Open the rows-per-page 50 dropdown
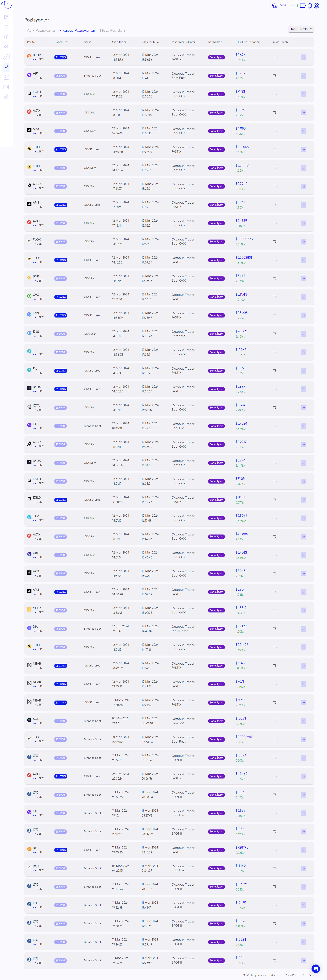327x980 pixels. [x=273, y=975]
